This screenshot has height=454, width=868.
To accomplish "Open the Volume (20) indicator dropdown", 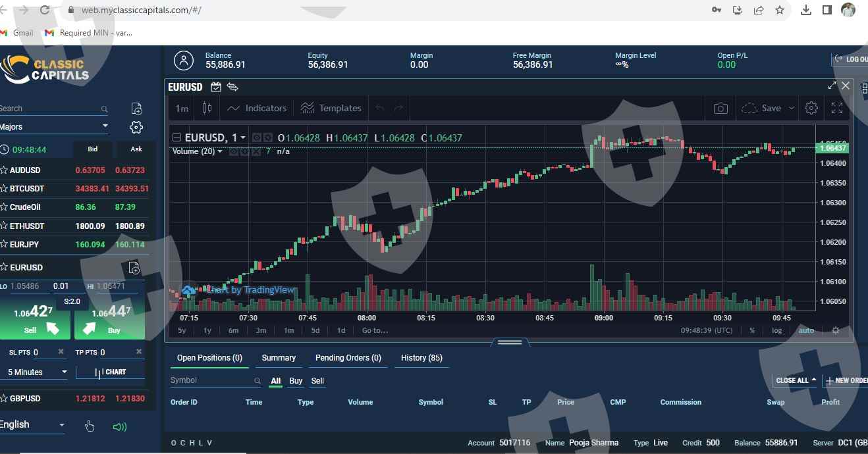I will [x=220, y=151].
